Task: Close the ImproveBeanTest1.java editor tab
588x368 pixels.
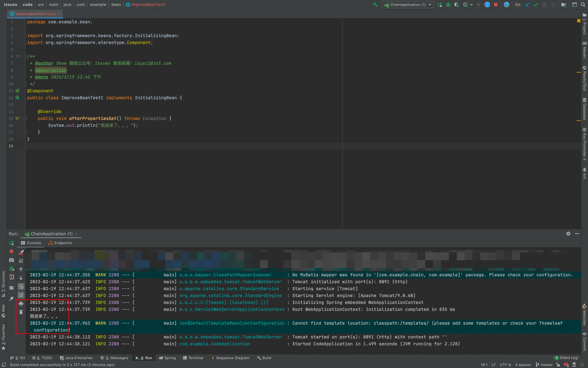Action: (59, 14)
